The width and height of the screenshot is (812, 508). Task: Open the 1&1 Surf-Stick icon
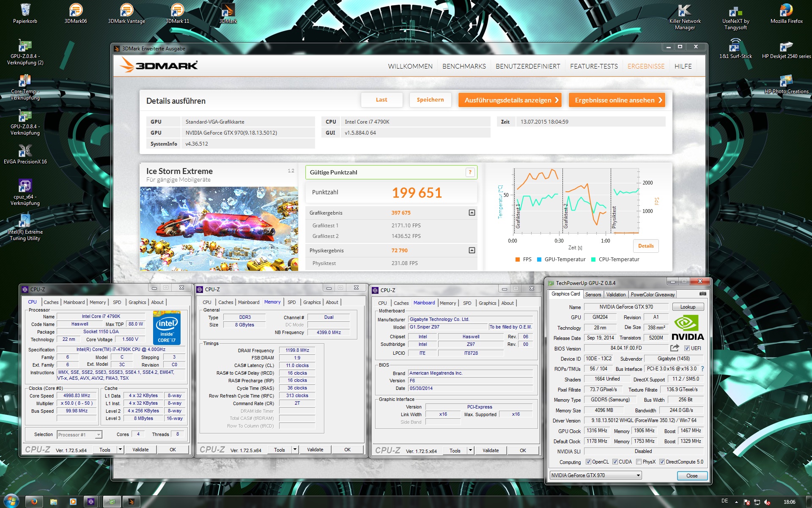(x=735, y=48)
